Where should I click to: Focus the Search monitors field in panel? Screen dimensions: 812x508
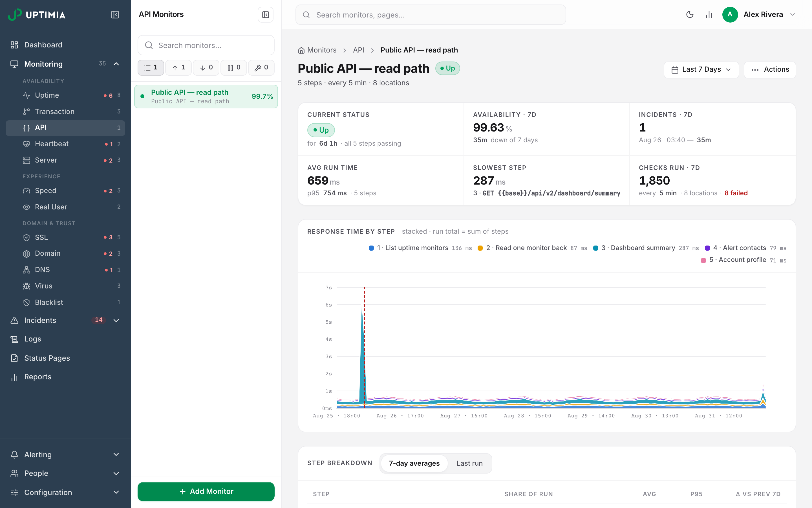coord(206,45)
